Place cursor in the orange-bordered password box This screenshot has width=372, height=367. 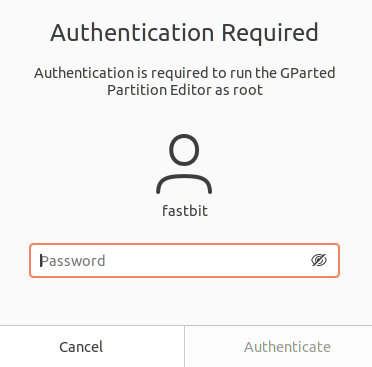pyautogui.click(x=184, y=260)
